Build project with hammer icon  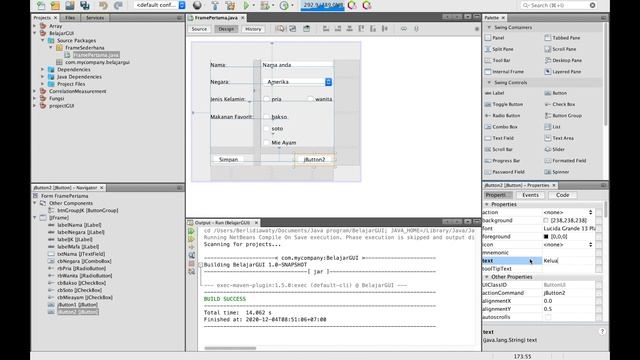[215, 5]
